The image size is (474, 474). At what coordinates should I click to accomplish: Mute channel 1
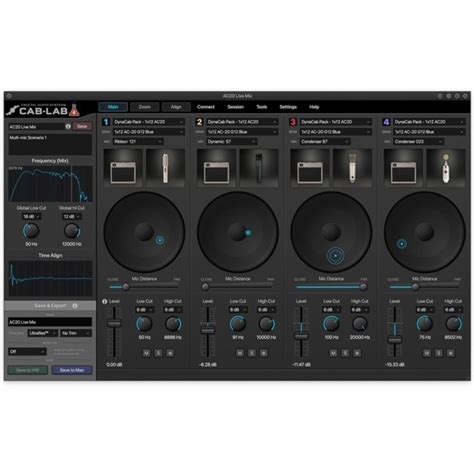(146, 353)
